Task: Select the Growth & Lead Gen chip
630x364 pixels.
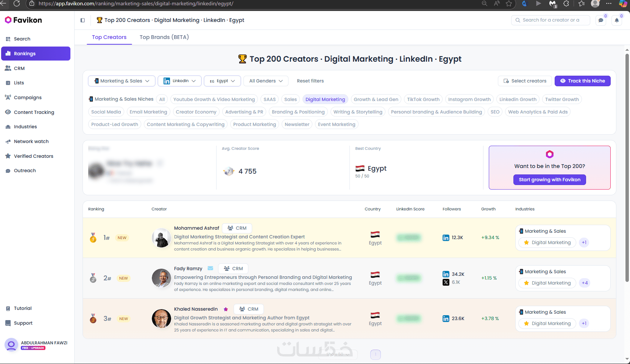Action: (376, 100)
